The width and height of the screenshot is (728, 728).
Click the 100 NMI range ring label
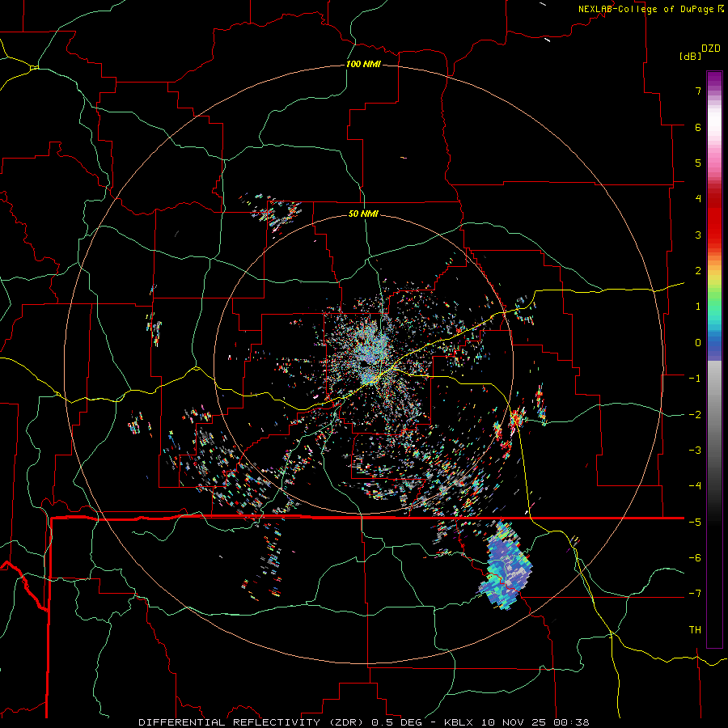363,64
